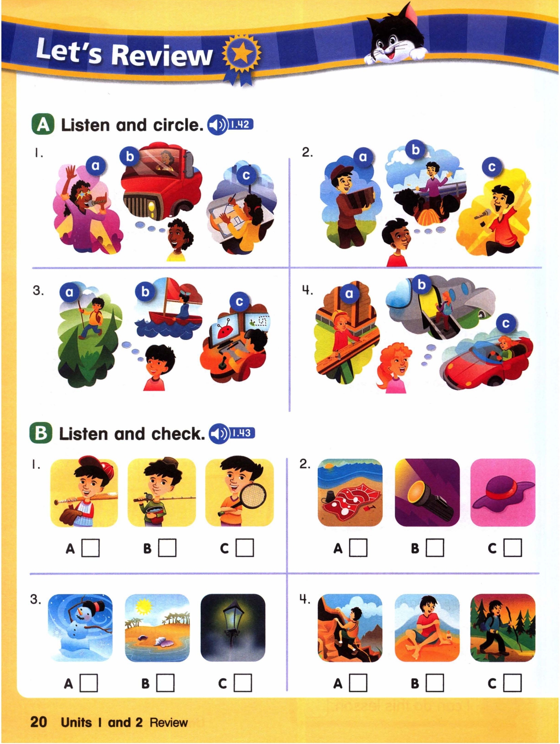Click the Let's Review title
This screenshot has width=560, height=744.
coord(124,53)
